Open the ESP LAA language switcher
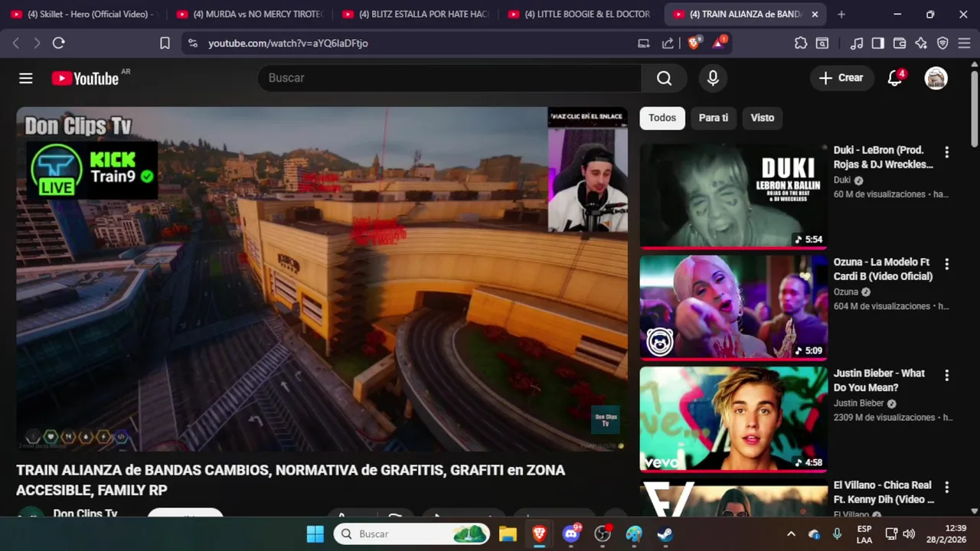Viewport: 980px width, 551px height. pos(864,534)
